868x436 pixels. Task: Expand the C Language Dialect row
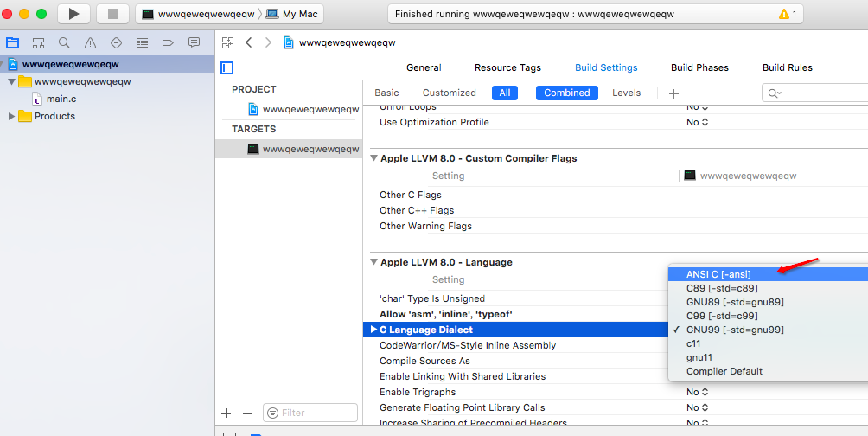(x=373, y=330)
